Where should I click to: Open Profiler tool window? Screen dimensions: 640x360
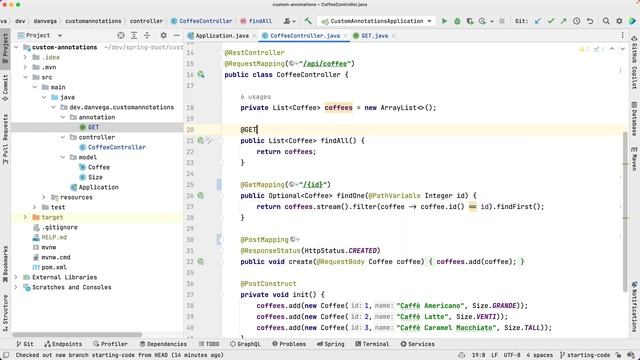tap(110, 344)
